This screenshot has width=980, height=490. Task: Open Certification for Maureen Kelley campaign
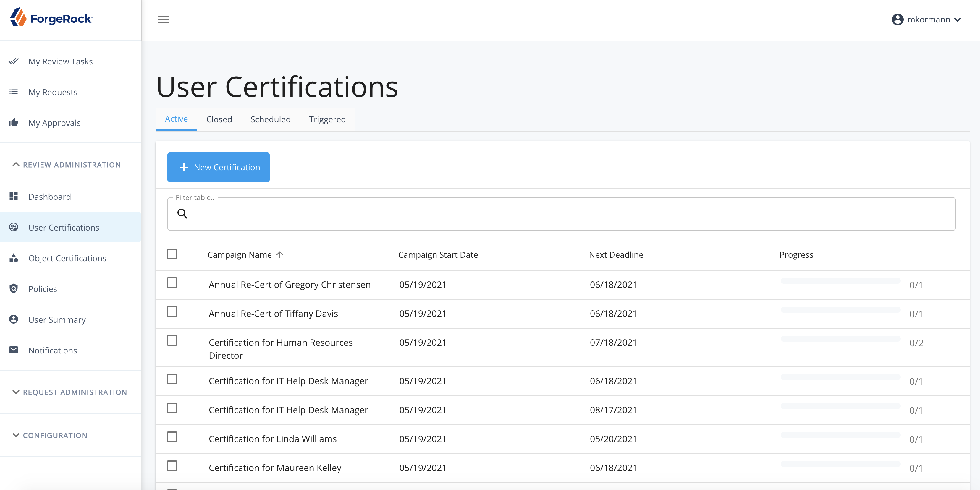(275, 468)
